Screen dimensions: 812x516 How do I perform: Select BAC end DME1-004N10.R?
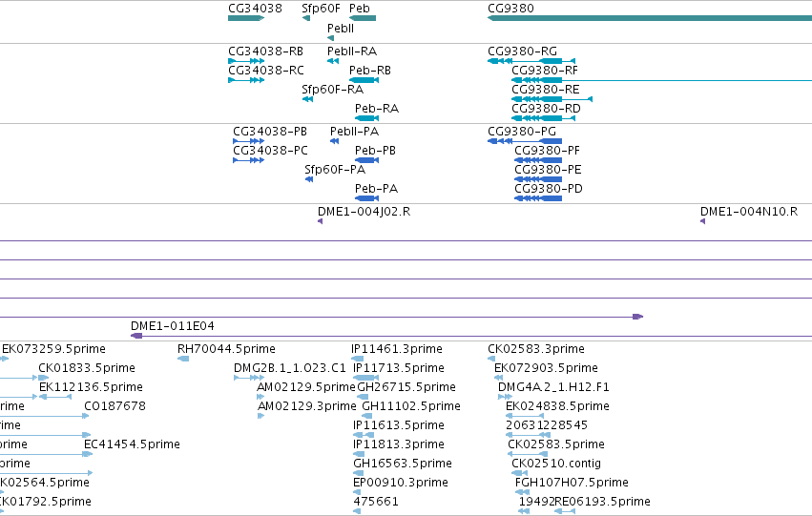[x=702, y=221]
